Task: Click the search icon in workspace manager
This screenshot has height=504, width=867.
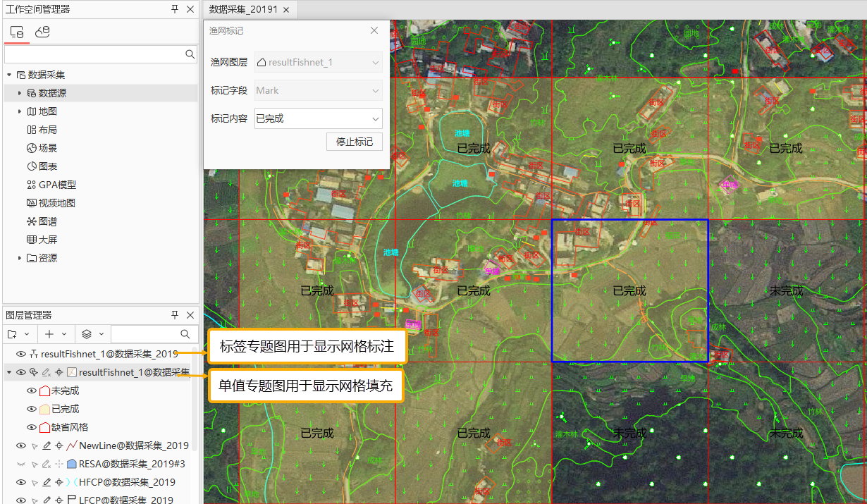Action: pyautogui.click(x=190, y=54)
